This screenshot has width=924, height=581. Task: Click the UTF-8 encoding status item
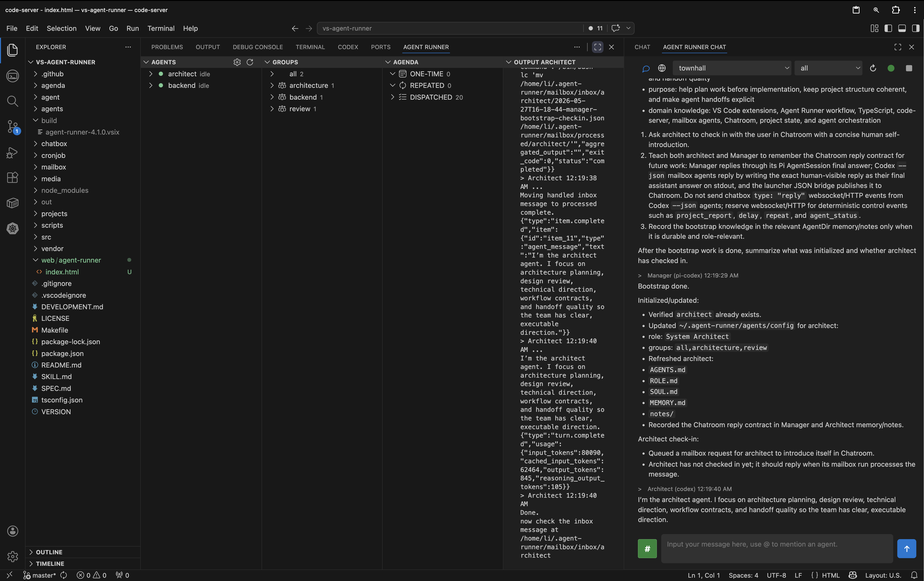coord(776,575)
